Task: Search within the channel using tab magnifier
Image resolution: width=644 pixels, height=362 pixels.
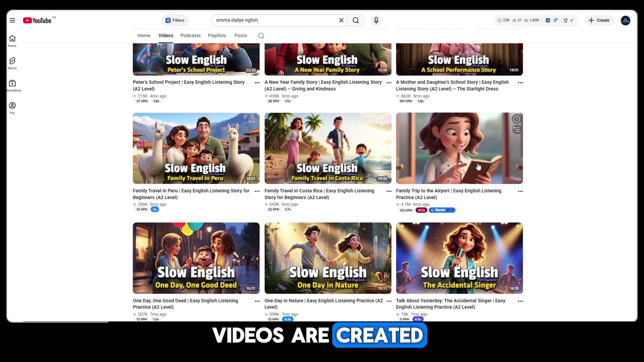Action: point(261,36)
